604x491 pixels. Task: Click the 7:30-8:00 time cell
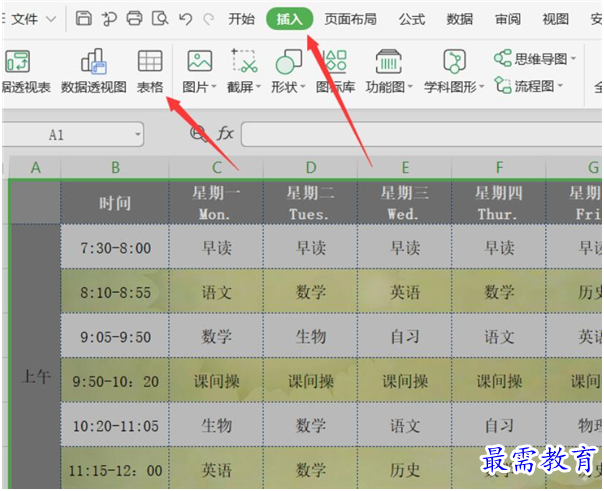coord(115,247)
